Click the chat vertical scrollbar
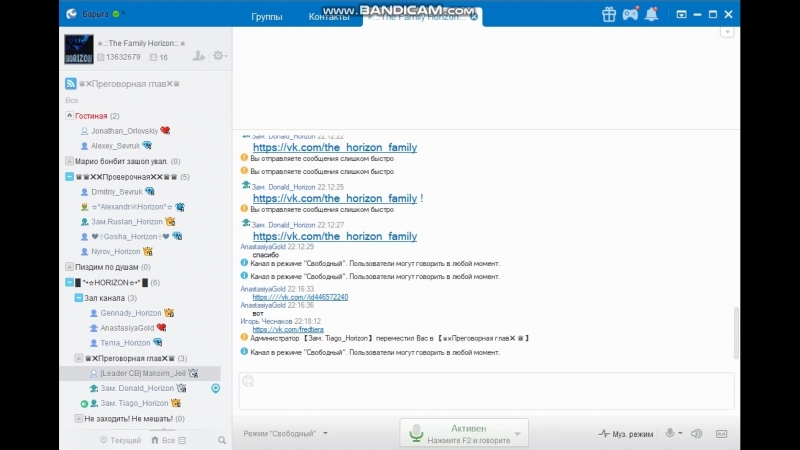 click(x=736, y=333)
